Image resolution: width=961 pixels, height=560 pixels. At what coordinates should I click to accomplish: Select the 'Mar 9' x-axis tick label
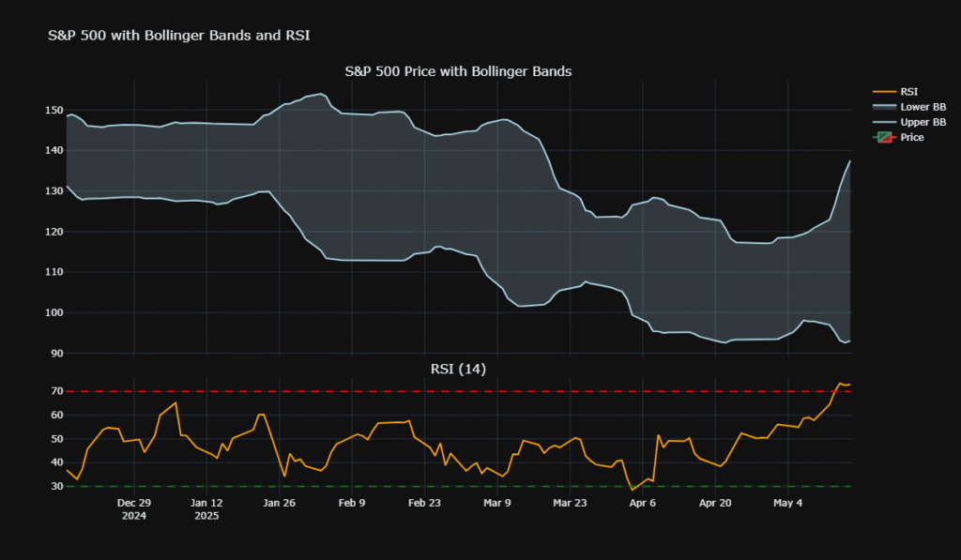pos(496,503)
